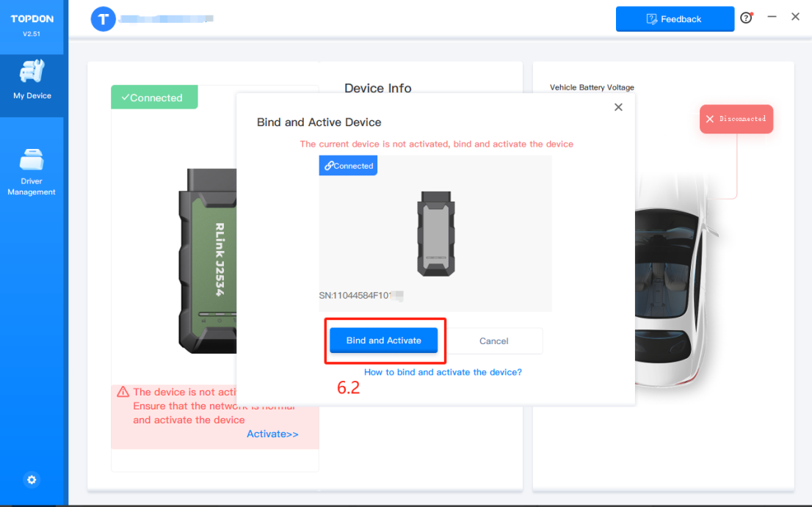The image size is (812, 507).
Task: Click the Bind and Activate button
Action: point(384,340)
